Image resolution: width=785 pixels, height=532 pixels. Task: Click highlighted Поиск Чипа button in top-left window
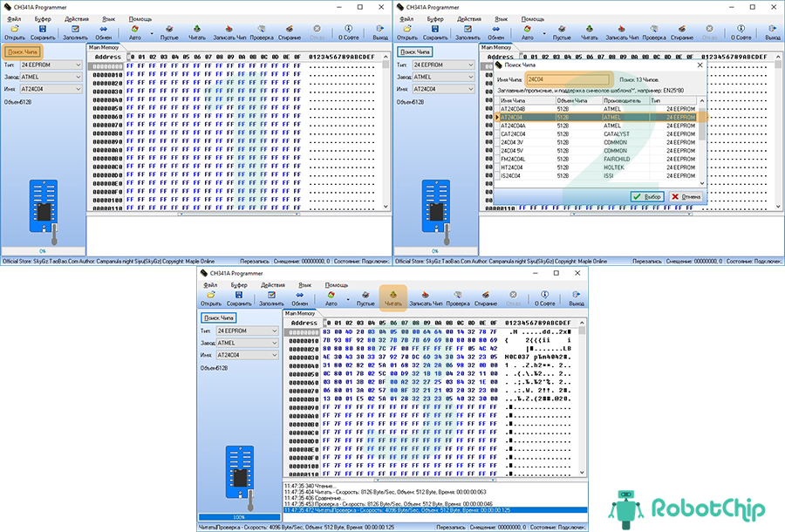[22, 52]
